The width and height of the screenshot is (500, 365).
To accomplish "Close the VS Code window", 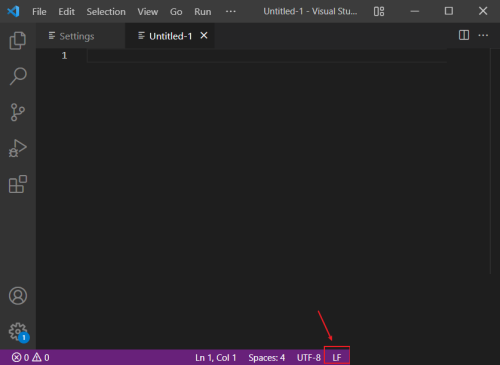I will pos(483,11).
